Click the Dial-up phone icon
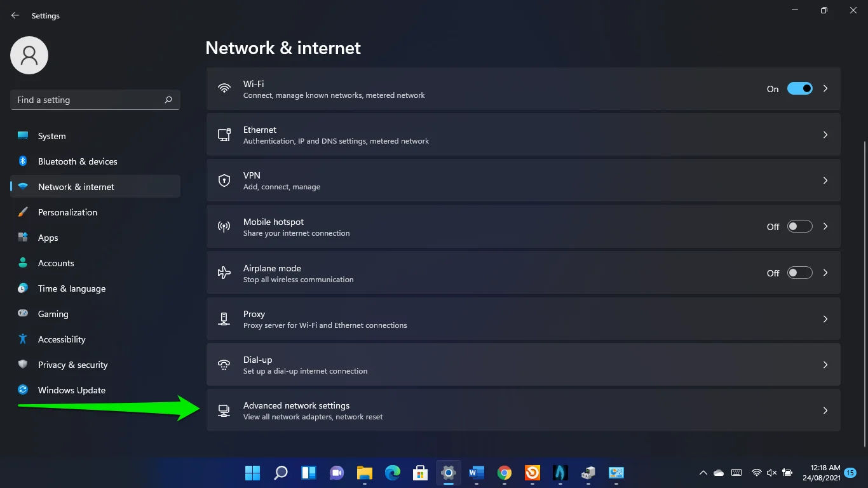This screenshot has height=488, width=868. pyautogui.click(x=224, y=365)
